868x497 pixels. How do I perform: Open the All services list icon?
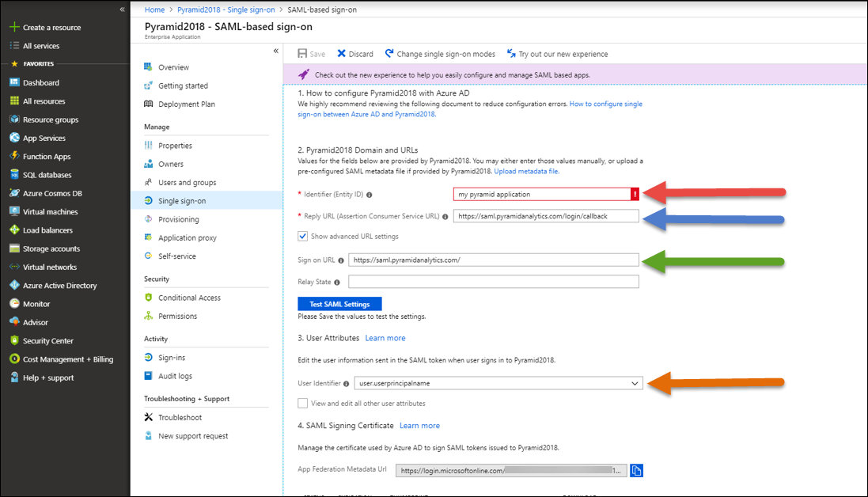pos(14,46)
